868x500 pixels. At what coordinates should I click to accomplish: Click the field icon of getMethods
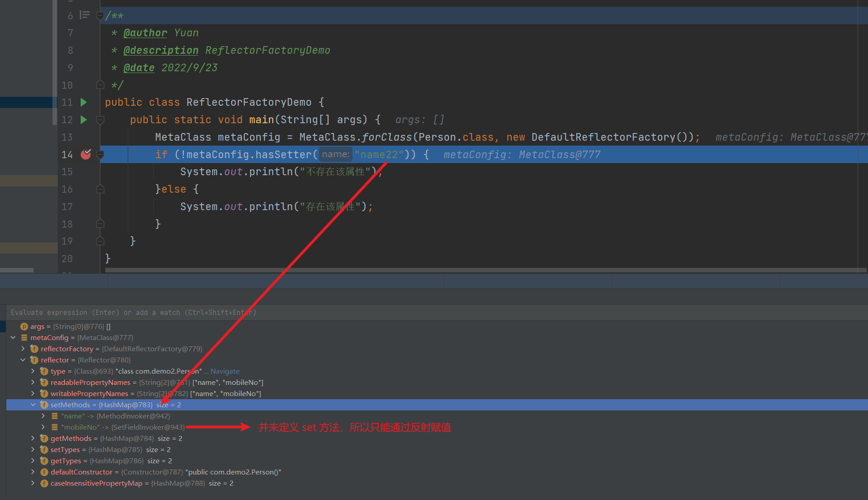coord(44,438)
